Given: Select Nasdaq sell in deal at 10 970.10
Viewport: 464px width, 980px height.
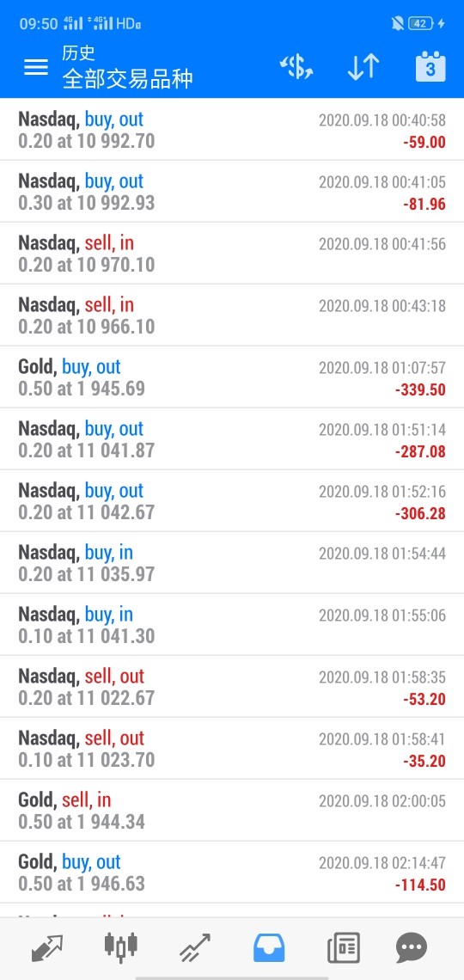Looking at the screenshot, I should 232,254.
